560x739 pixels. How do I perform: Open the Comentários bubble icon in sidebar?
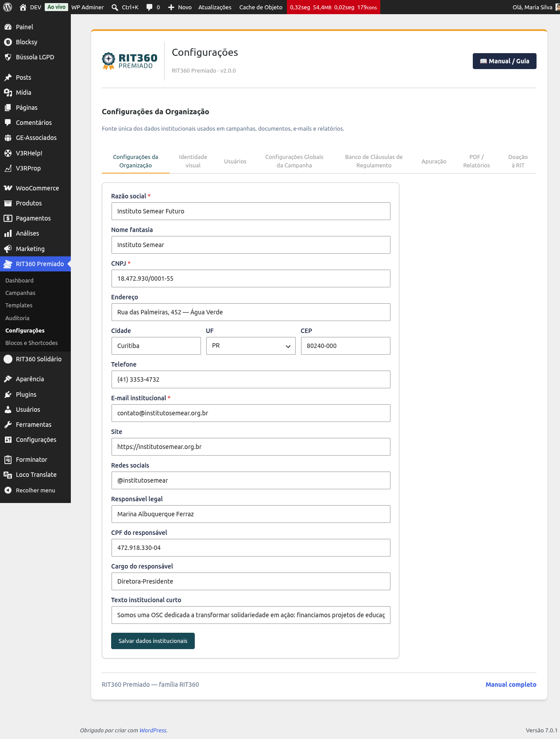click(x=8, y=123)
